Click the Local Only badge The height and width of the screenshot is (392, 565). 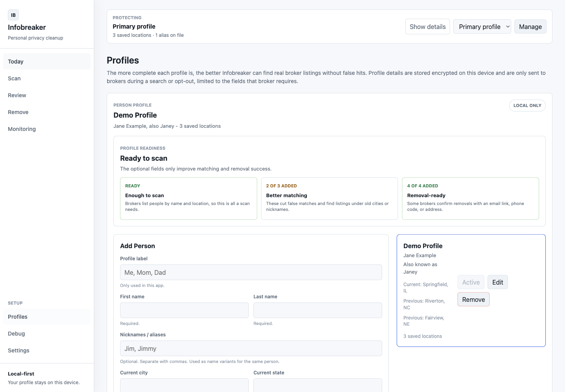click(527, 105)
